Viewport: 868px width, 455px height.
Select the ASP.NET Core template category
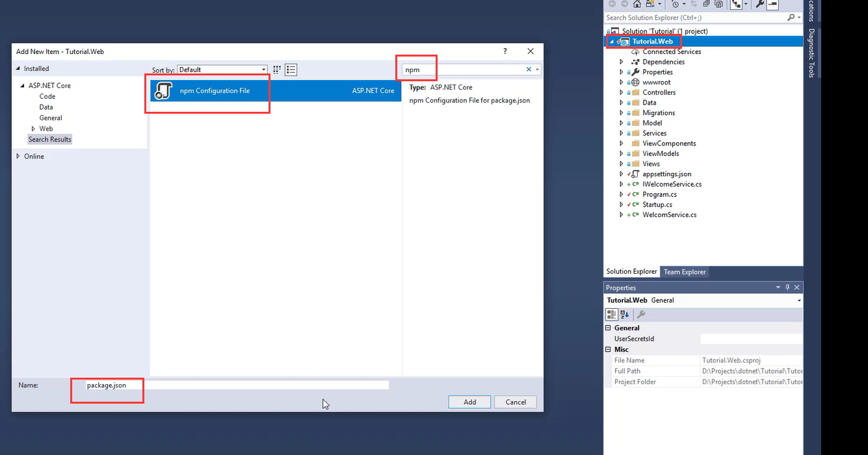click(49, 85)
